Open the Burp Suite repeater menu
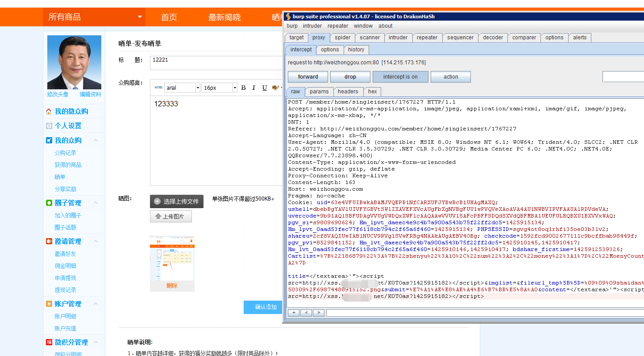Image resolution: width=644 pixels, height=356 pixels. 338,26
